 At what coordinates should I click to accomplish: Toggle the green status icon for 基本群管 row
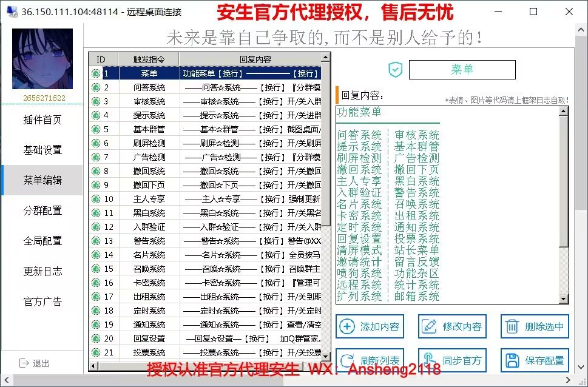pos(97,128)
